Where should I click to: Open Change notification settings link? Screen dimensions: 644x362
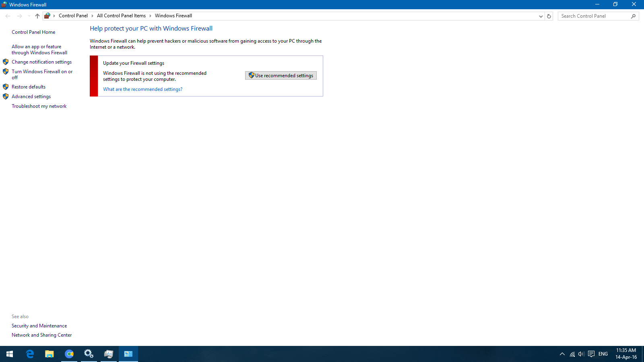(41, 62)
